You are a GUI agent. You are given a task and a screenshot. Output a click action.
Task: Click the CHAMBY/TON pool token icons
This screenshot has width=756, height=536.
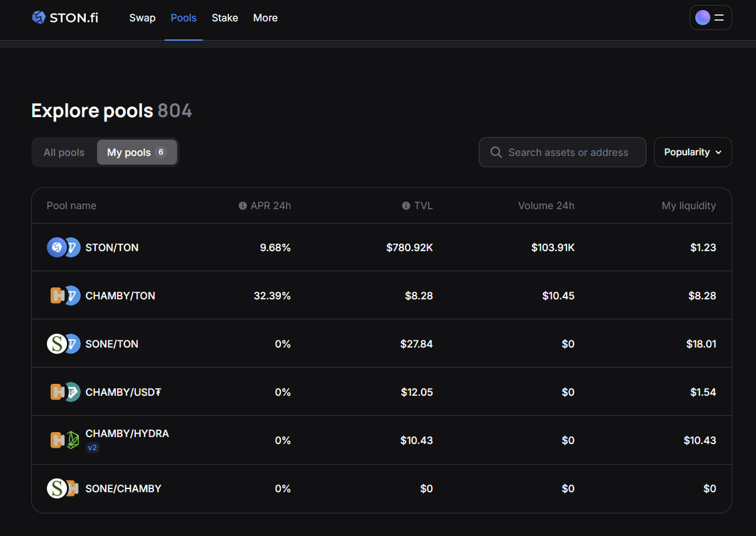(65, 295)
